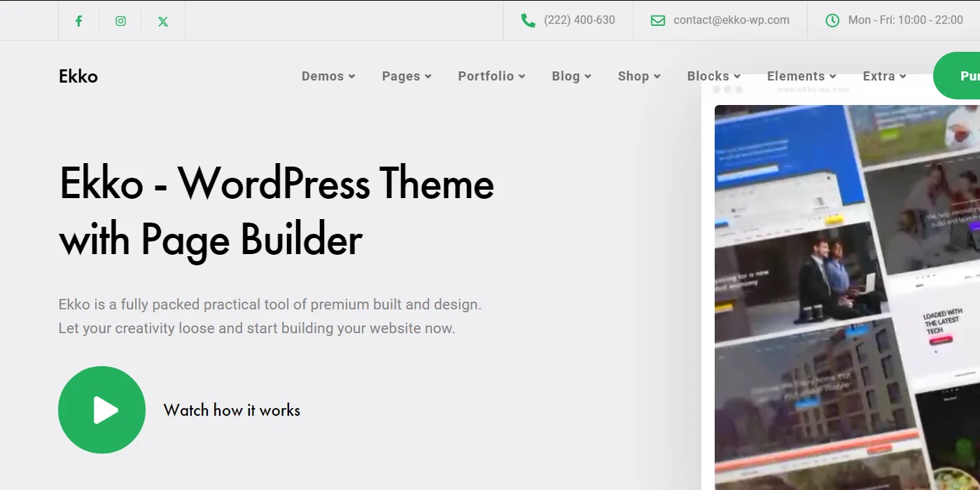
Task: Click 'Watch how it works' text
Action: tap(232, 410)
